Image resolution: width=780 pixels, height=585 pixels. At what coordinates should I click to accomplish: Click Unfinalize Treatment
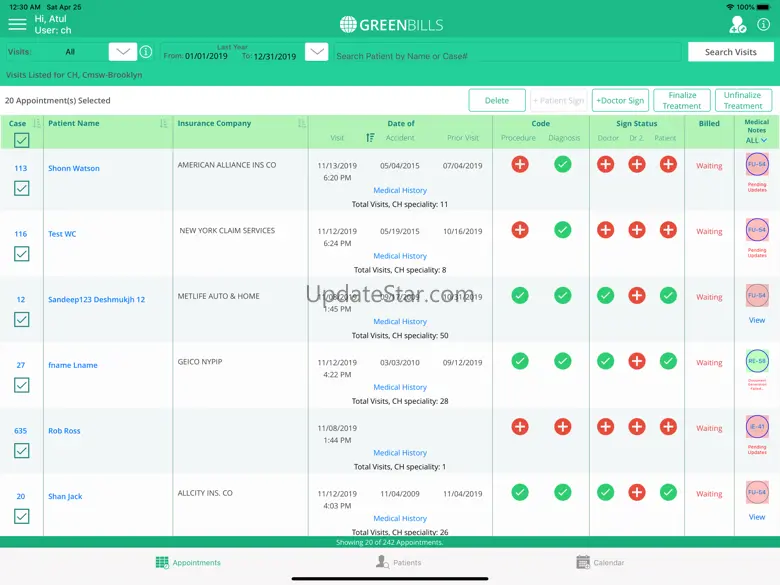click(x=743, y=100)
